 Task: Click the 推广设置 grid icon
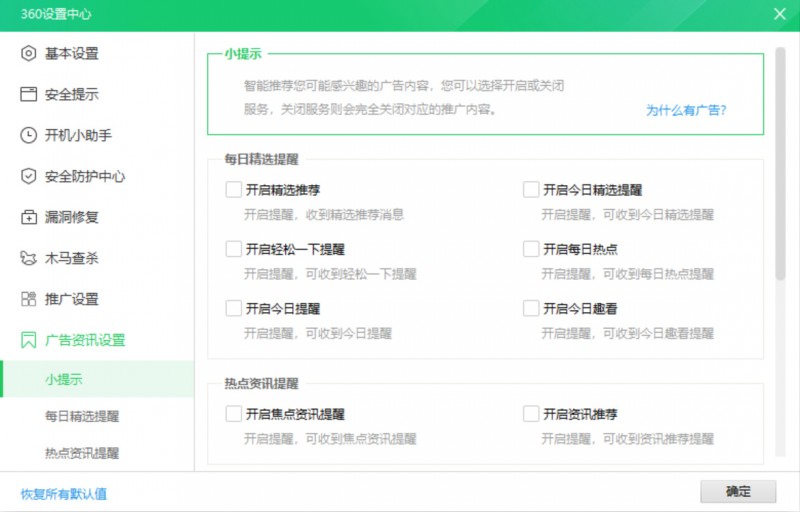coord(29,299)
